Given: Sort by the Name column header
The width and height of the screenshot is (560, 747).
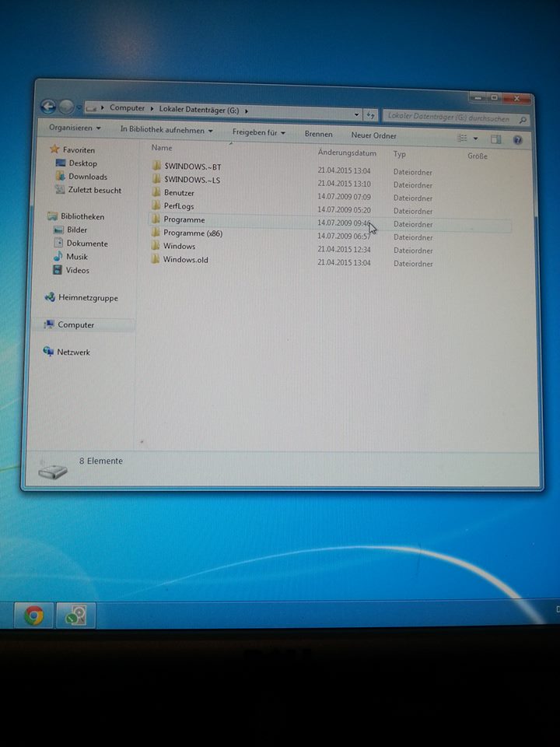Looking at the screenshot, I should click(162, 148).
